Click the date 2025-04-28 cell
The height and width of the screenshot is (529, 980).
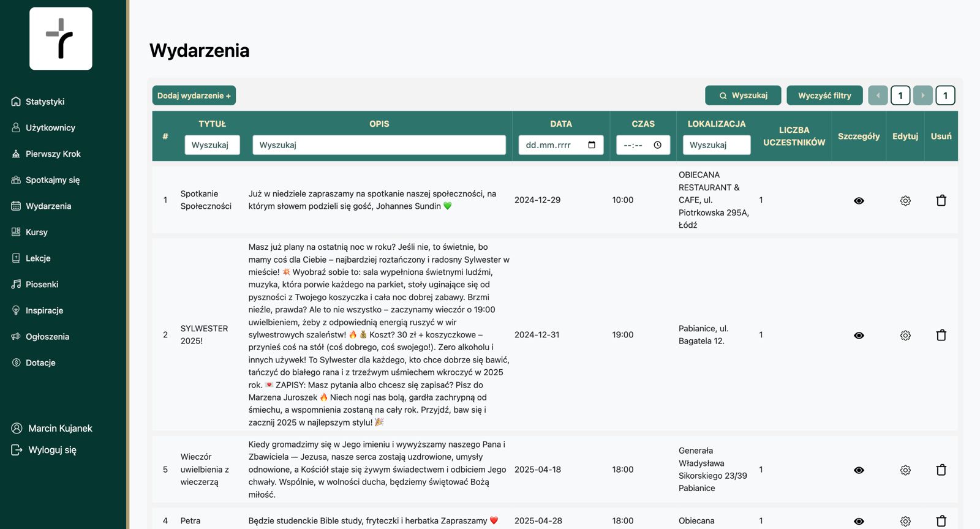click(x=538, y=520)
